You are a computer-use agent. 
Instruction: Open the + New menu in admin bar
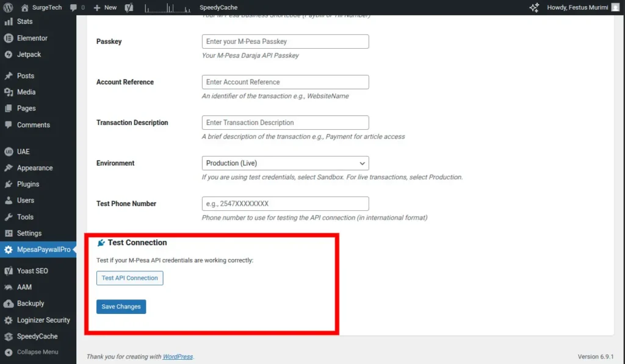click(105, 7)
